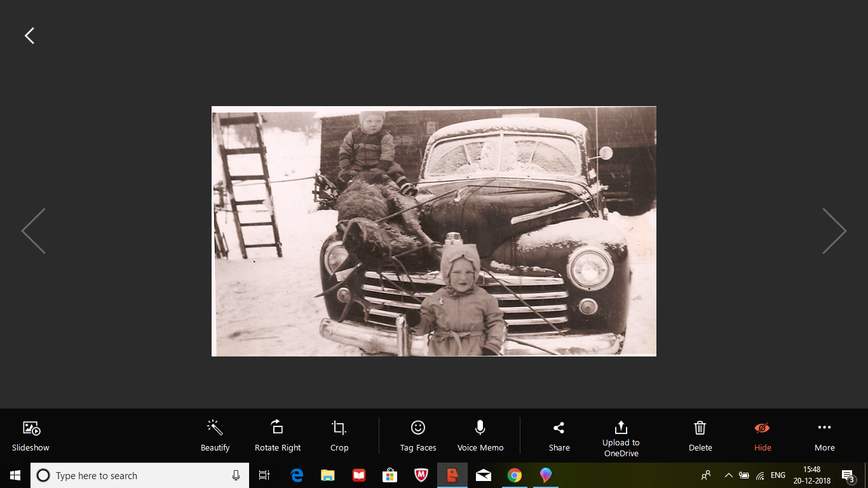Show the next photo

coord(834,231)
